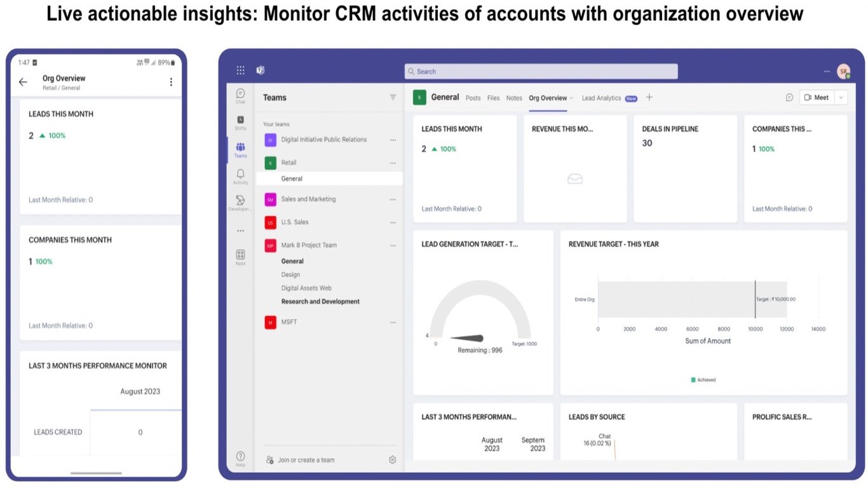Click in the Search box
868x488 pixels.
coord(541,71)
